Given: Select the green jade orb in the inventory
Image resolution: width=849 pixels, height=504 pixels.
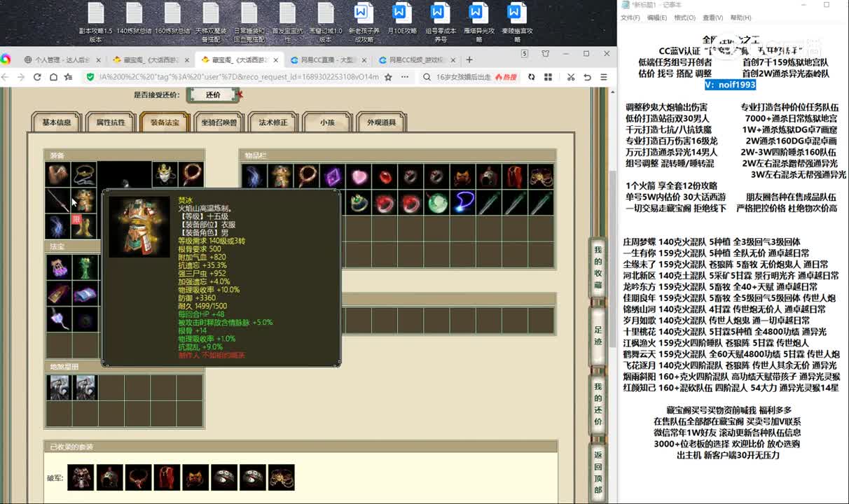Looking at the screenshot, I should point(436,202).
